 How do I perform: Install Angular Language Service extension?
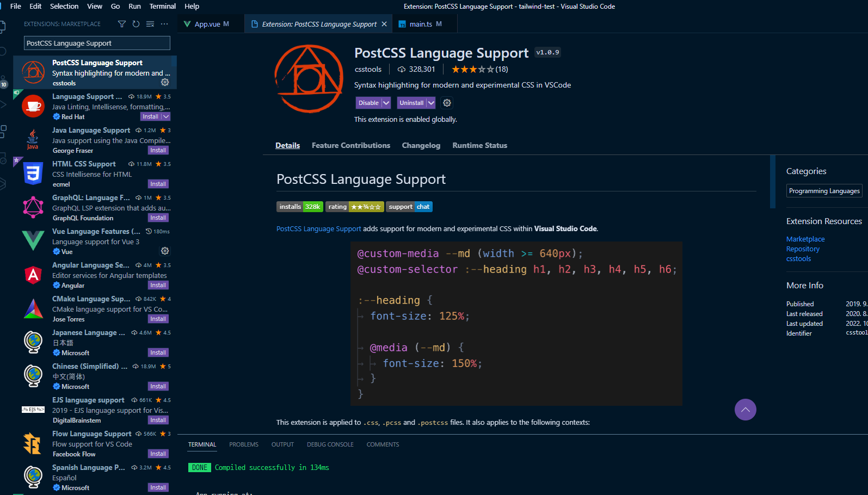pos(158,285)
